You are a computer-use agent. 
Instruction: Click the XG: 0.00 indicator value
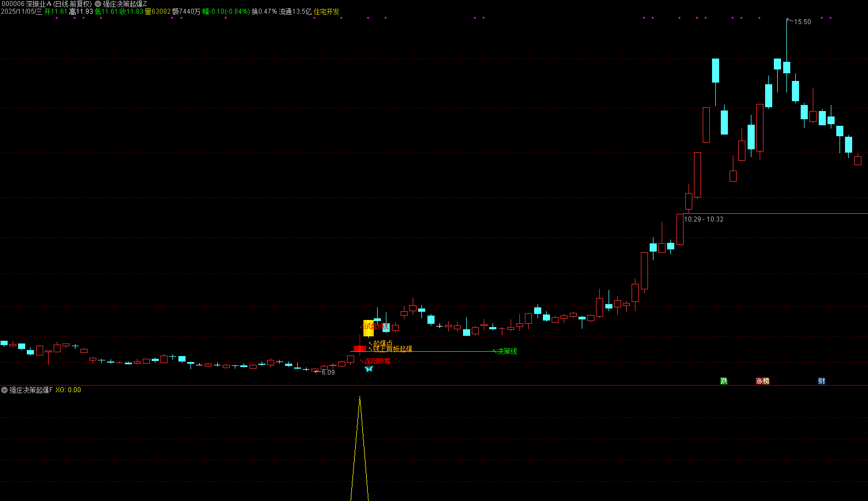(68, 390)
